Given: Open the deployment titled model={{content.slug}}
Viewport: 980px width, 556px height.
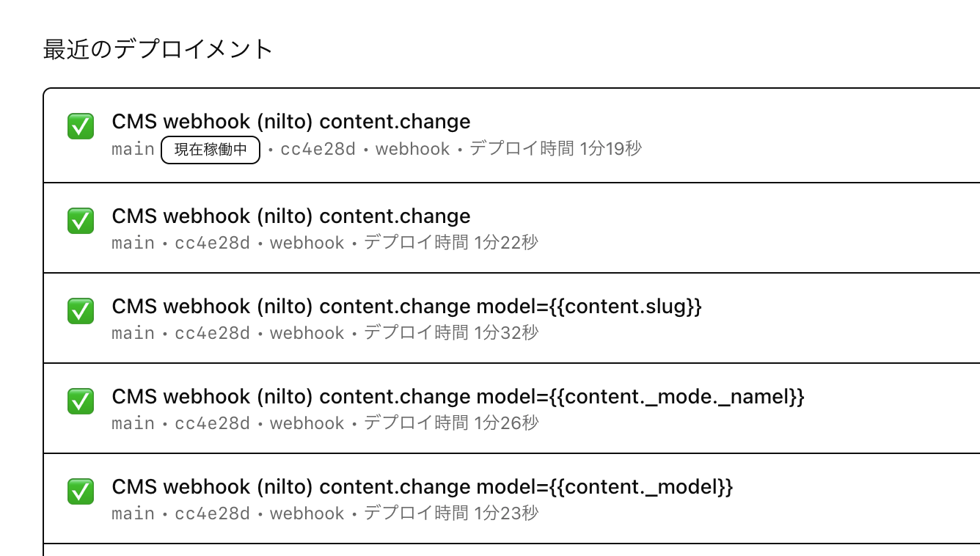Looking at the screenshot, I should [x=406, y=307].
